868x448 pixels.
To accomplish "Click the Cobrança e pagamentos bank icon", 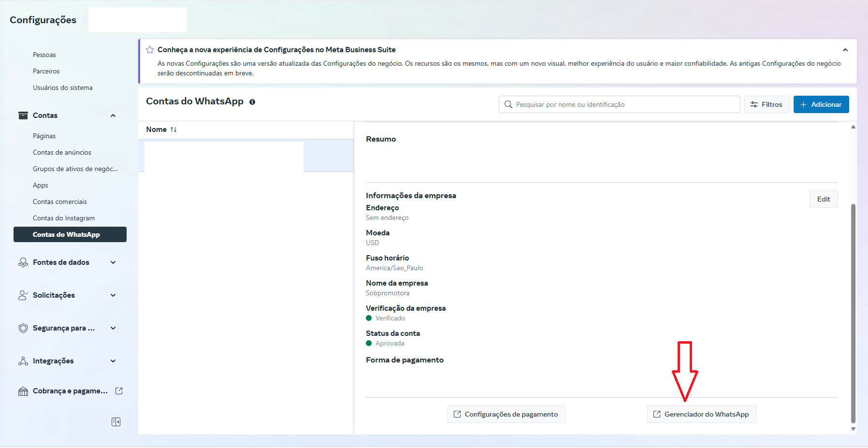I will (23, 391).
